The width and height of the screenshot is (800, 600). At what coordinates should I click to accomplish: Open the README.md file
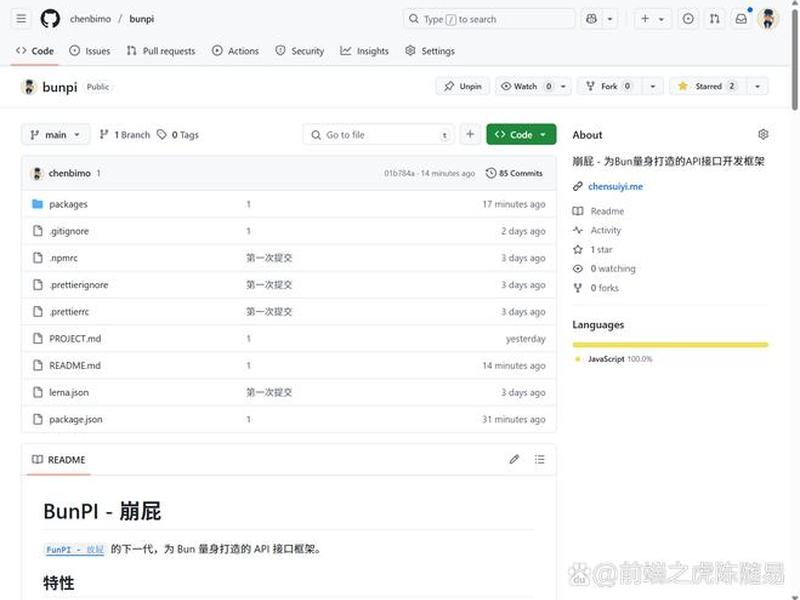click(75, 365)
